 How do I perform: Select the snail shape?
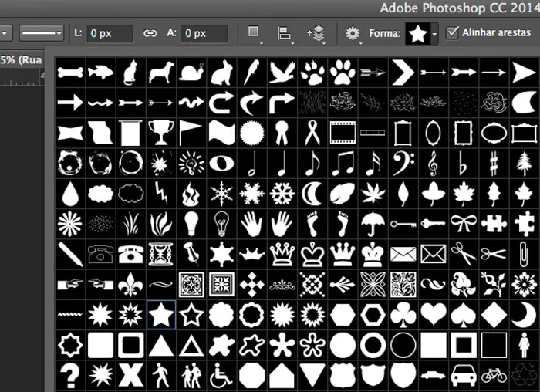click(x=191, y=73)
